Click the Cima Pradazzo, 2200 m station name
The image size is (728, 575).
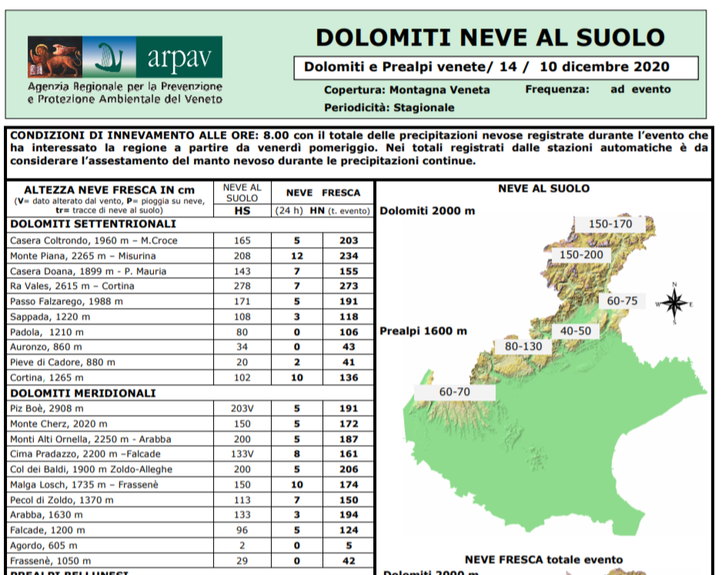tap(85, 454)
